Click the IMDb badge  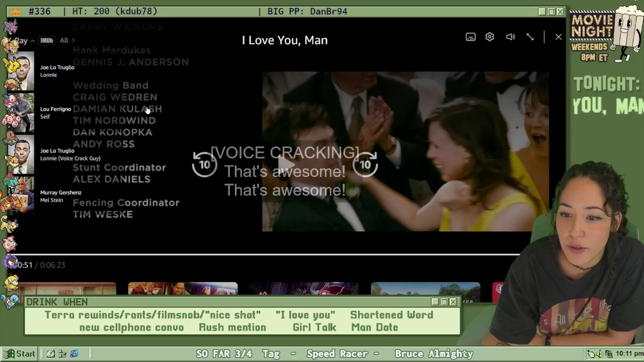point(47,41)
